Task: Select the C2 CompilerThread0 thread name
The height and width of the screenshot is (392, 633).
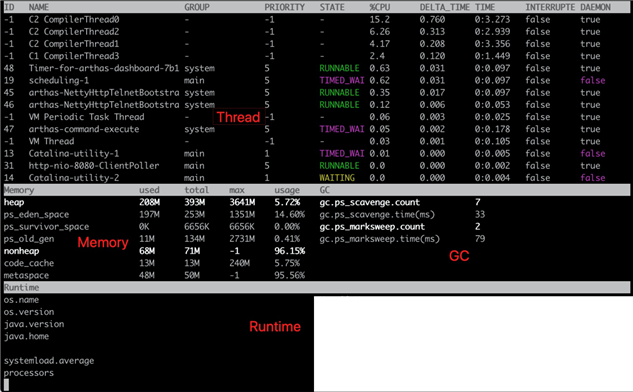Action: click(x=74, y=19)
